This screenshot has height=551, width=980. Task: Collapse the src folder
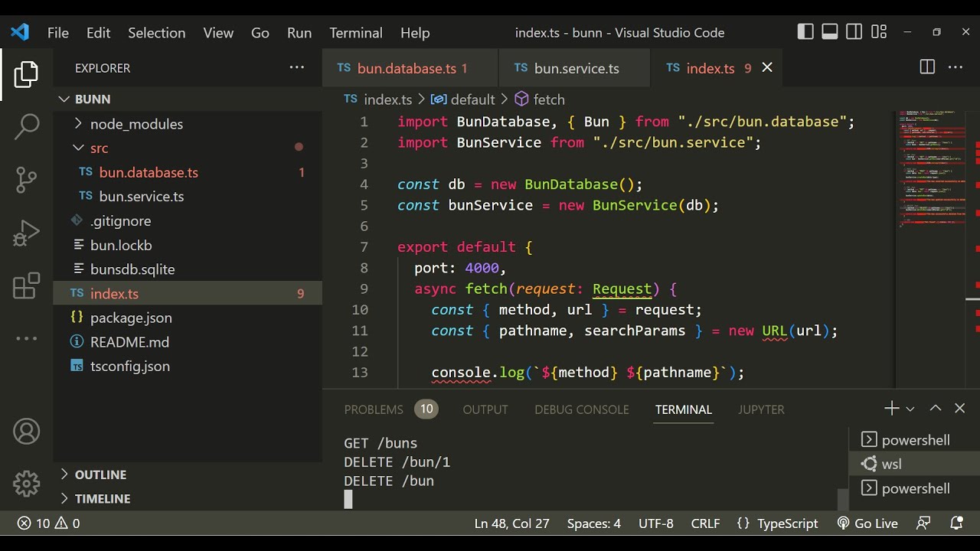point(99,148)
